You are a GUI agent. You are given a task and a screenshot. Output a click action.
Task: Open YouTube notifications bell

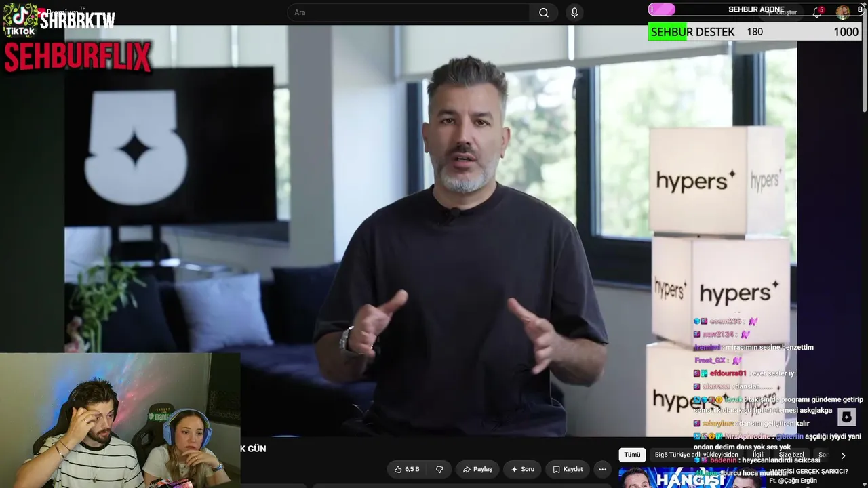coord(817,12)
